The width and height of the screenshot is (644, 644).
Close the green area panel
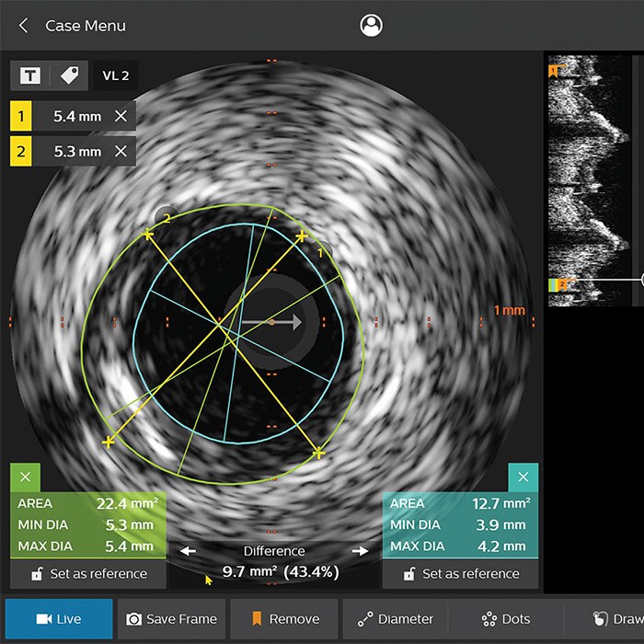coord(26,477)
